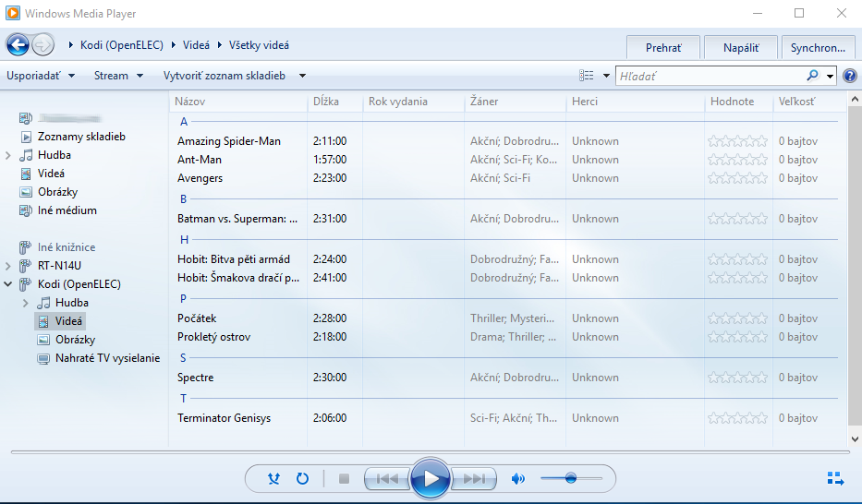Click the Nahraté TV vysielanie icon
Screen dimensions: 862x504
pos(42,358)
